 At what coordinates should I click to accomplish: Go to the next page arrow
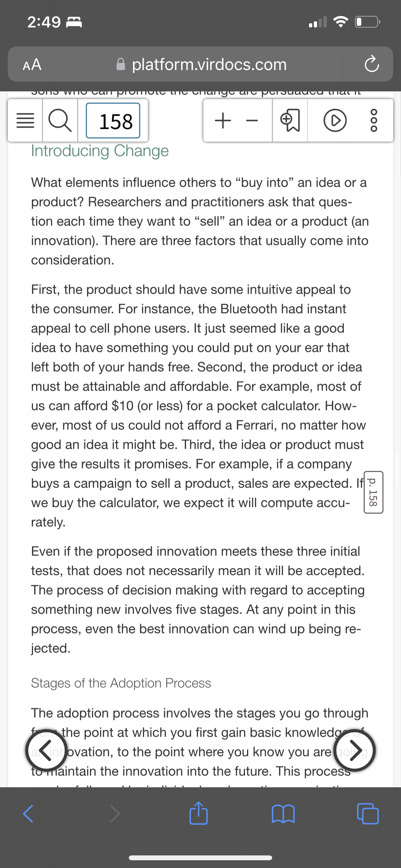355,751
